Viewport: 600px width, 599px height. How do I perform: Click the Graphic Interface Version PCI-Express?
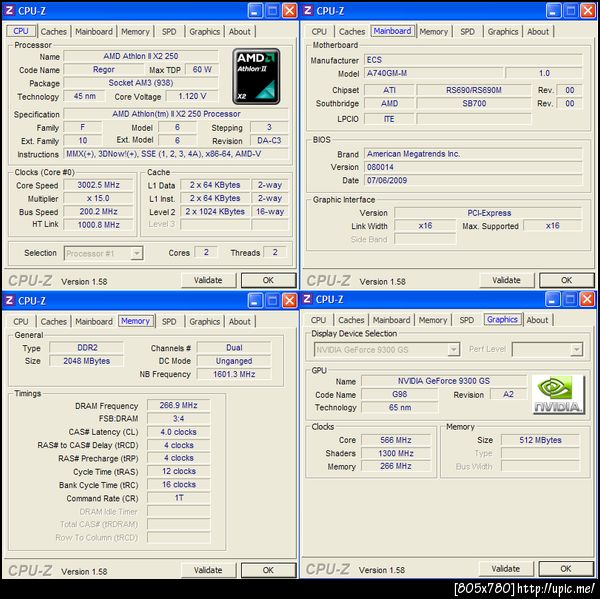pyautogui.click(x=489, y=213)
